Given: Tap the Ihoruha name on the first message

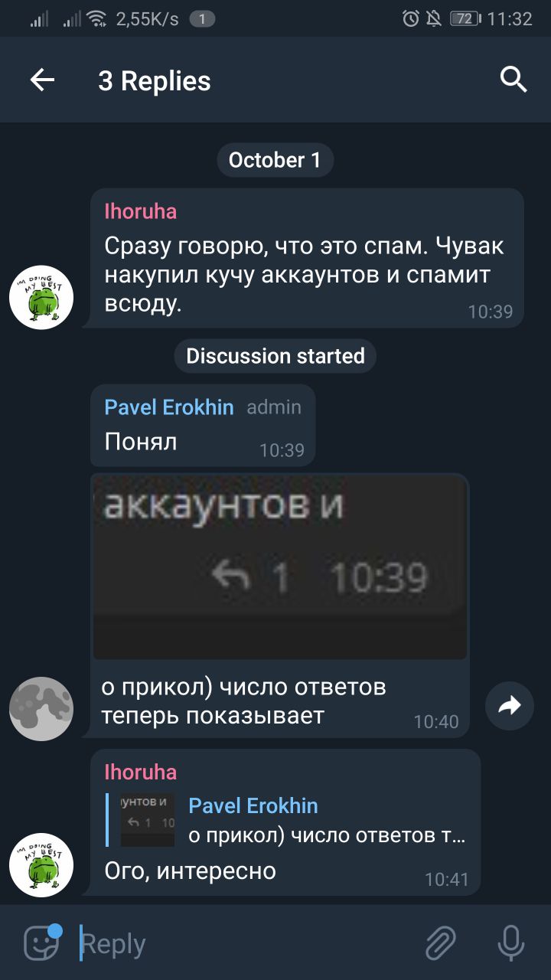Looking at the screenshot, I should (140, 211).
